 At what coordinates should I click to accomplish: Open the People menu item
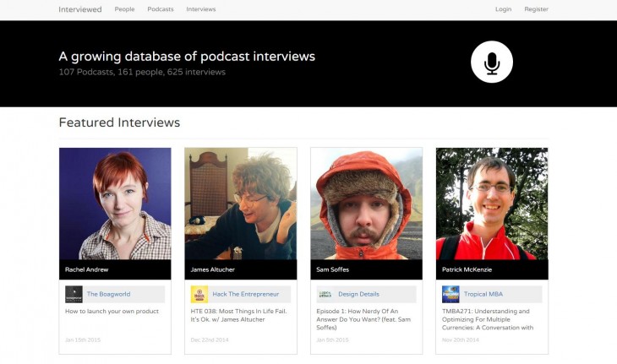coord(124,9)
